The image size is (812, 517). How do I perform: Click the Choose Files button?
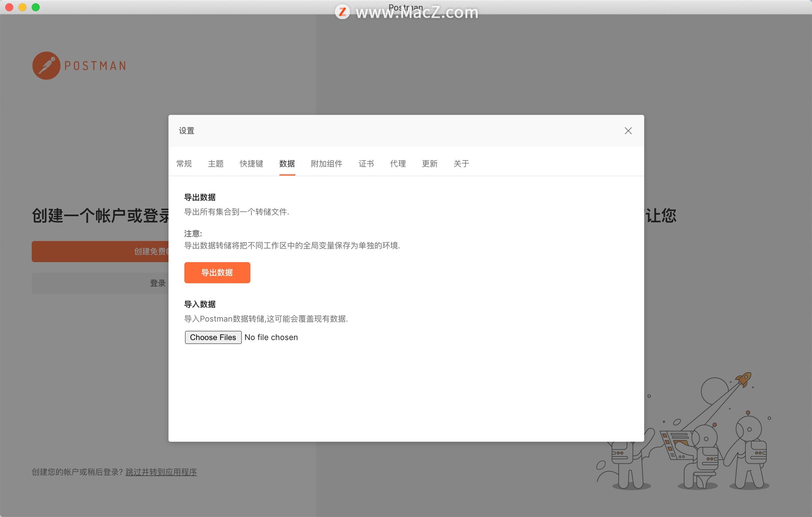tap(213, 337)
